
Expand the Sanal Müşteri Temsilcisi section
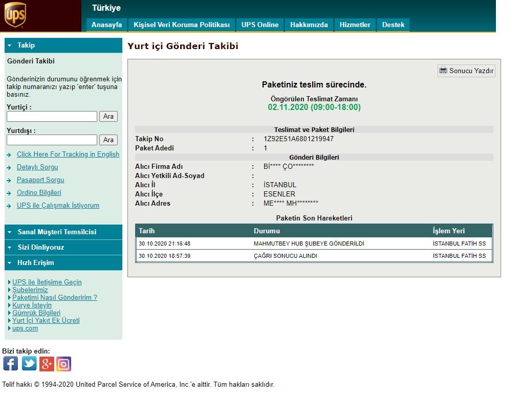[63, 232]
